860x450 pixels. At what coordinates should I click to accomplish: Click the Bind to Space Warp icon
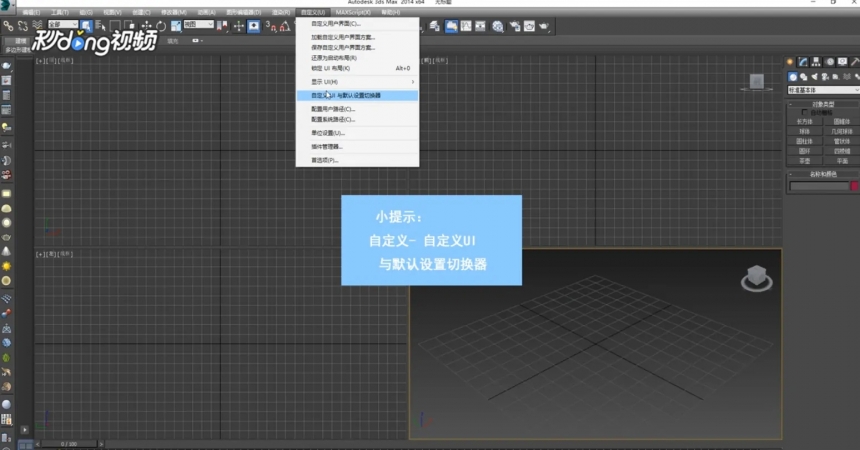tap(37, 26)
